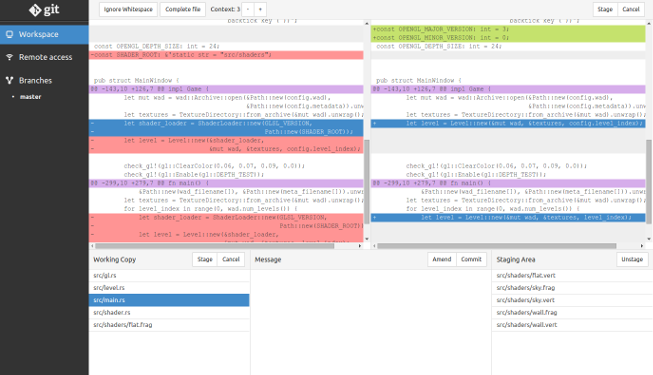Click left diff scroll-up arrow
The height and width of the screenshot is (375, 653).
pos(366,24)
